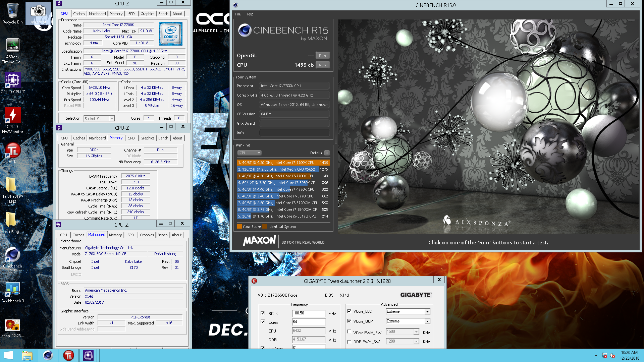Enable the VCore PWM_SW checkbox

click(349, 332)
